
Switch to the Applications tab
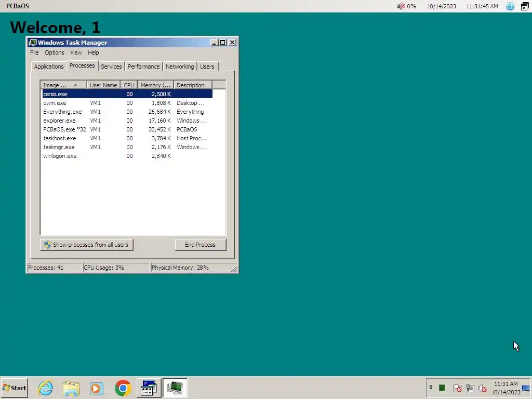(48, 66)
